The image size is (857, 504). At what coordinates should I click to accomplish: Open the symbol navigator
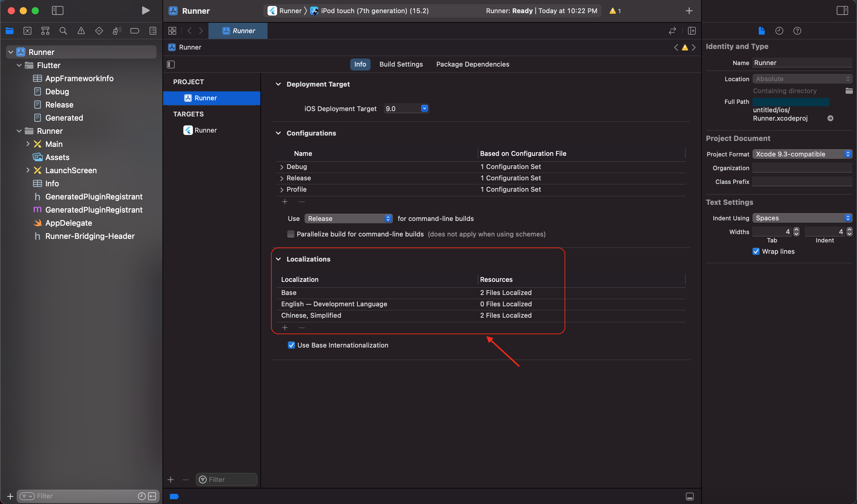[45, 31]
